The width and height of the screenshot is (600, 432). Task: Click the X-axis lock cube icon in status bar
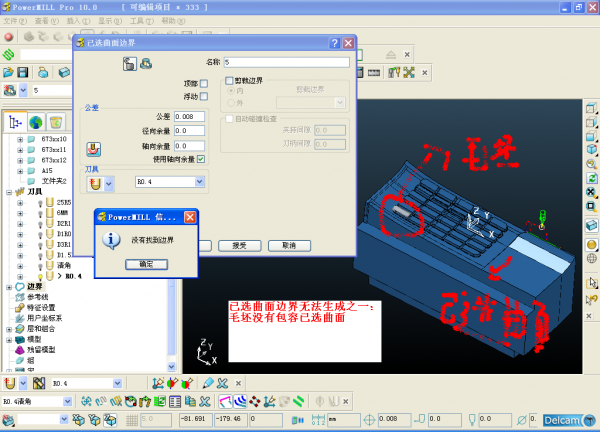tap(78, 420)
